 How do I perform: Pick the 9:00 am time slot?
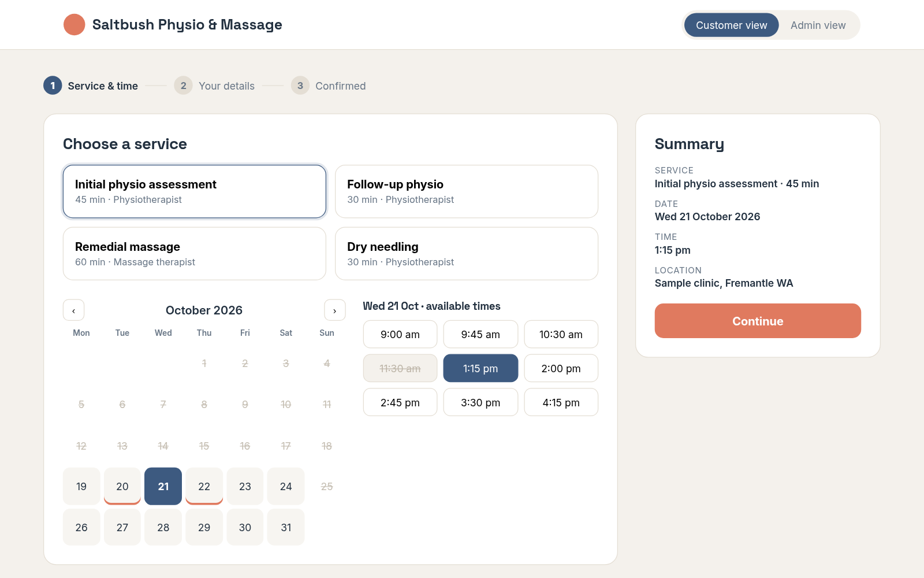coord(400,335)
